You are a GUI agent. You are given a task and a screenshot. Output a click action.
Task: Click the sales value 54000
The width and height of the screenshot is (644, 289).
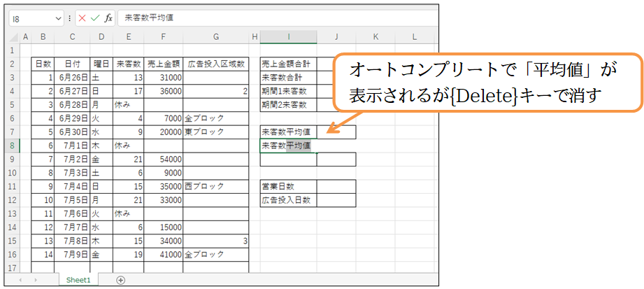164,159
